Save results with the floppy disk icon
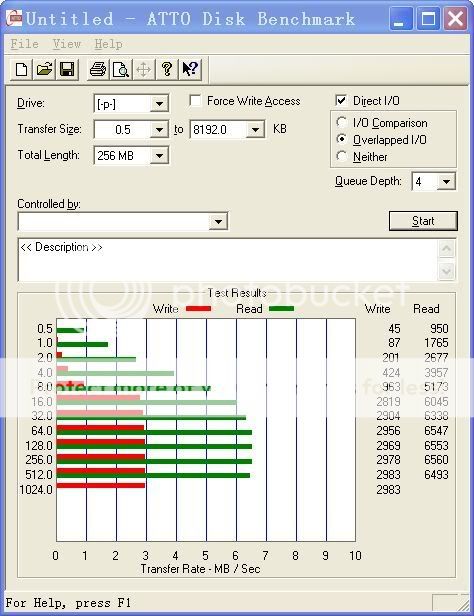This screenshot has height=616, width=474. click(67, 70)
